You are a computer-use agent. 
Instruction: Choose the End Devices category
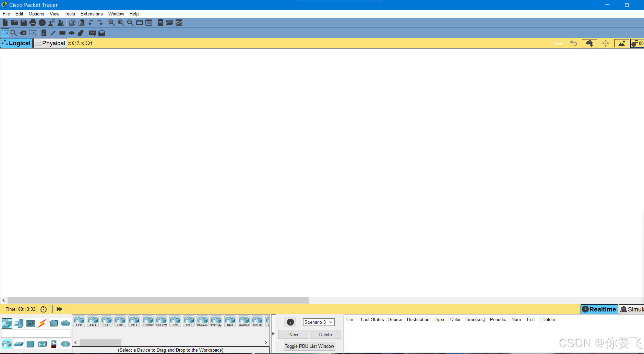(19, 323)
